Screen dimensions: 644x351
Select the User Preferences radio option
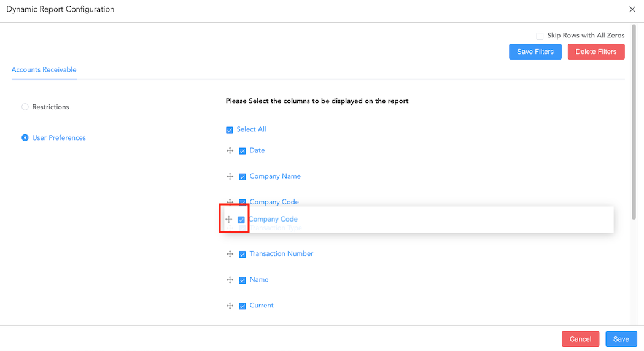tap(25, 137)
